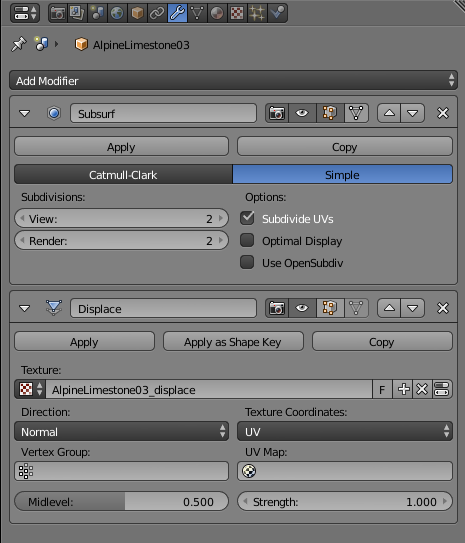465x543 pixels.
Task: Open the Render Layers properties tab
Action: click(x=77, y=13)
